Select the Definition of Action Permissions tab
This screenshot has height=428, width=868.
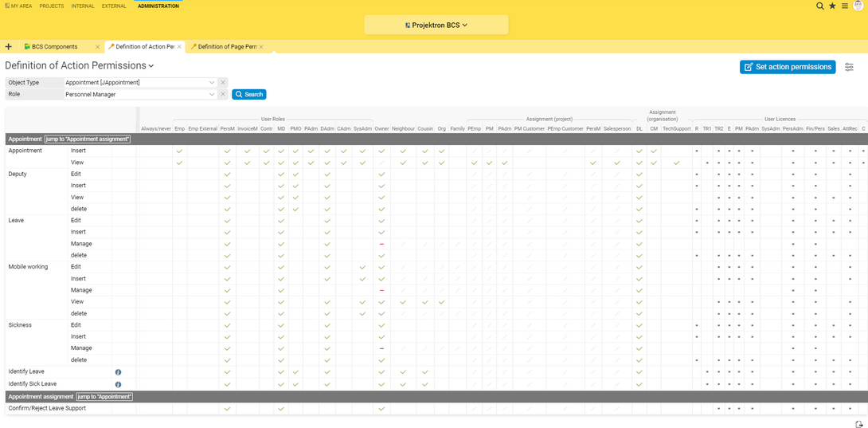pos(145,46)
